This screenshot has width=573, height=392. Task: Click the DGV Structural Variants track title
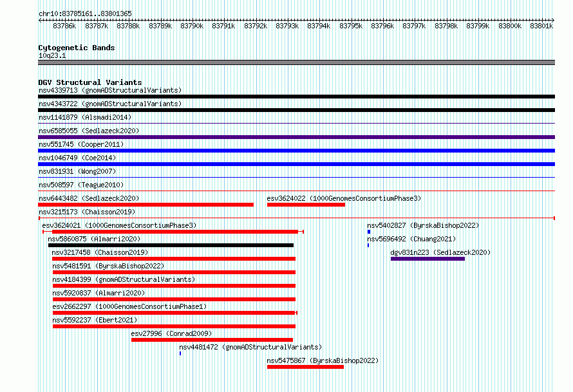90,82
